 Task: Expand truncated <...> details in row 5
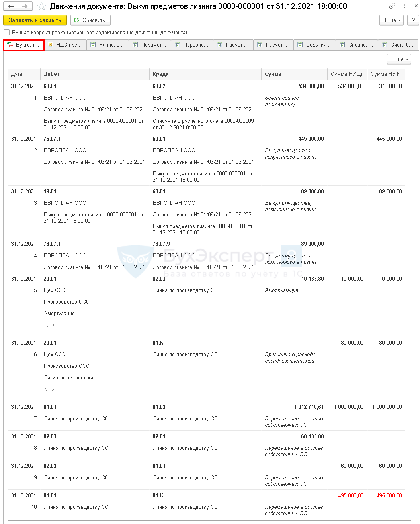coord(49,325)
